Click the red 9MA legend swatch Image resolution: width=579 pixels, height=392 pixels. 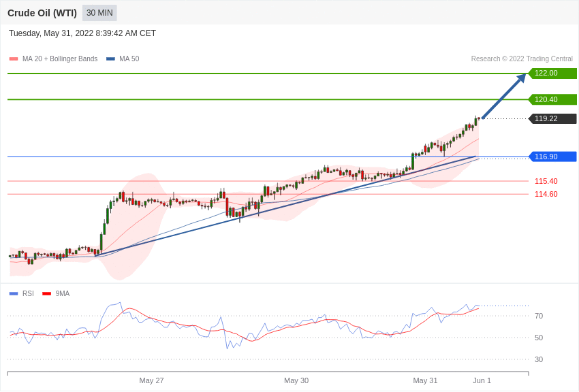(x=46, y=294)
